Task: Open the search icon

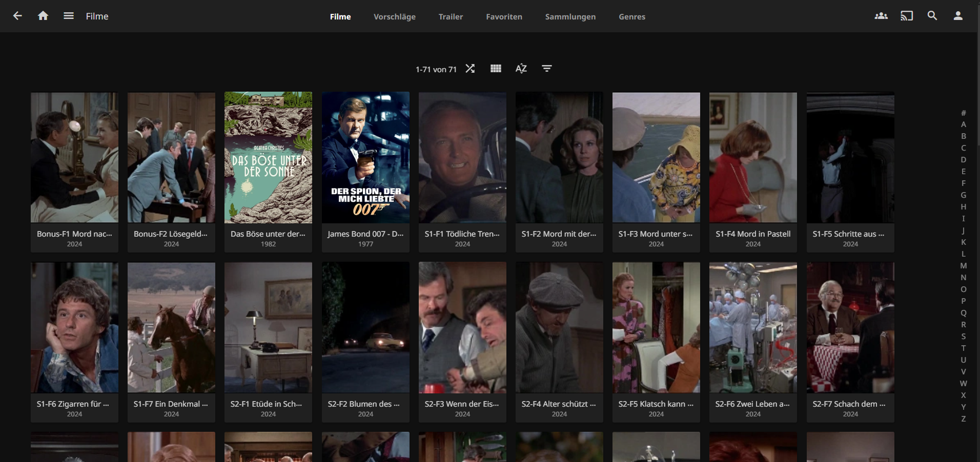Action: (932, 16)
